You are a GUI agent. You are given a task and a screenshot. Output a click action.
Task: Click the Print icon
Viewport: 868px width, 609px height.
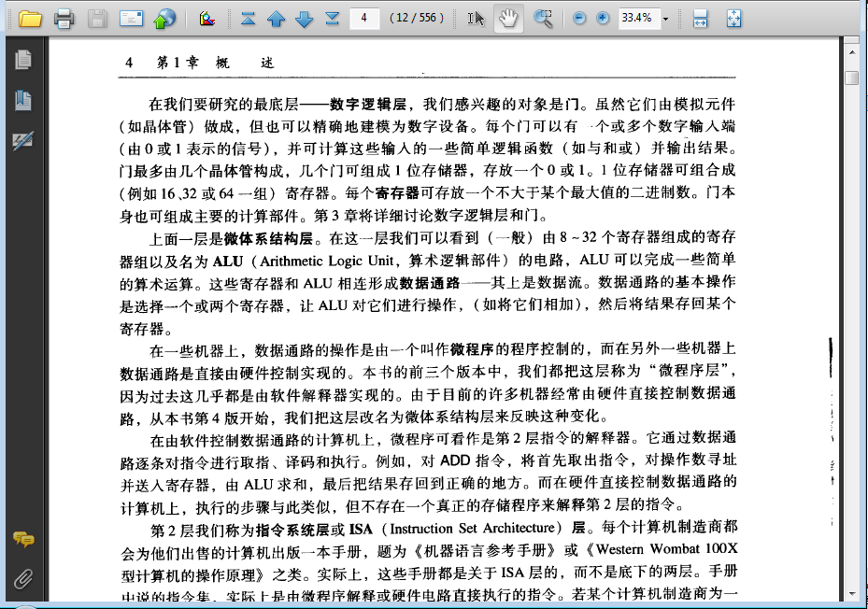click(x=64, y=19)
